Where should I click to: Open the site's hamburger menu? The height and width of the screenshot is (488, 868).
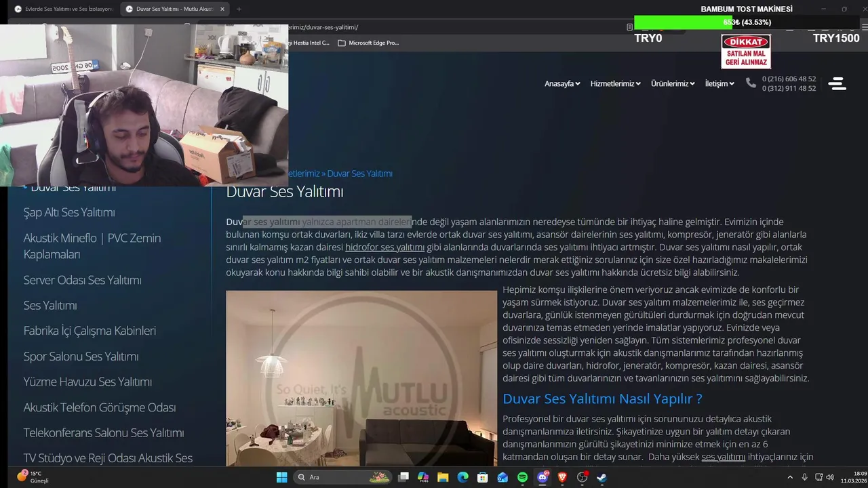tap(837, 83)
